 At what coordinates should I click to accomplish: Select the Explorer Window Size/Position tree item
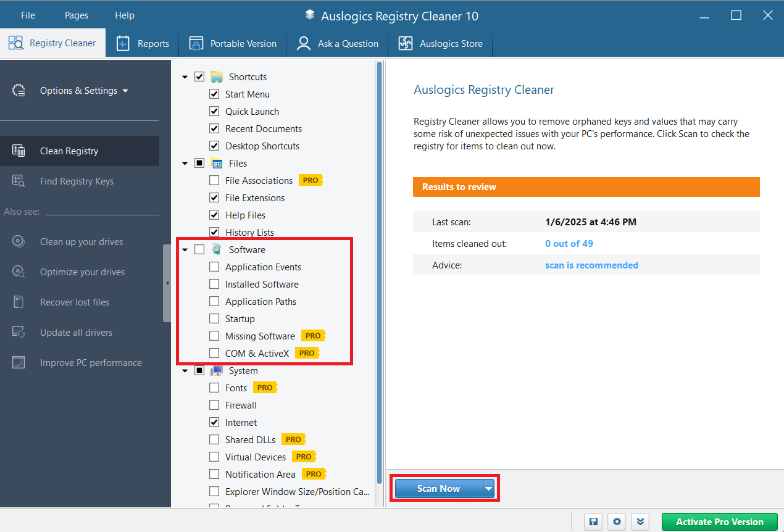pyautogui.click(x=298, y=492)
